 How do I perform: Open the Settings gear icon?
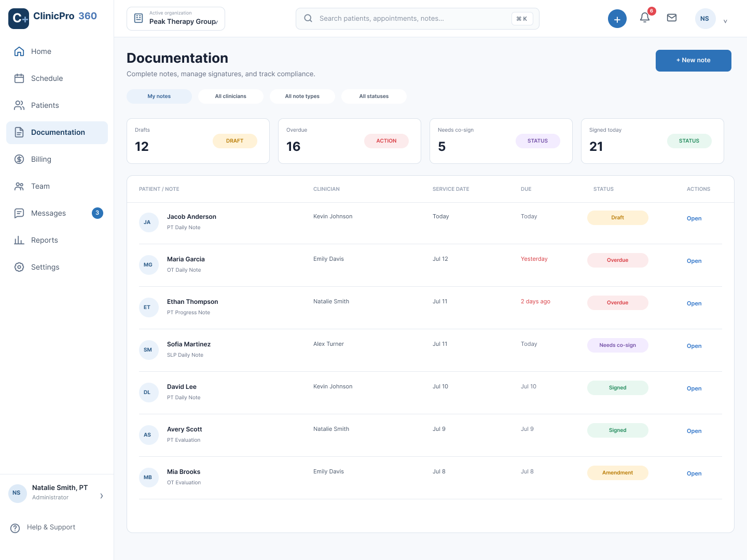coord(19,267)
